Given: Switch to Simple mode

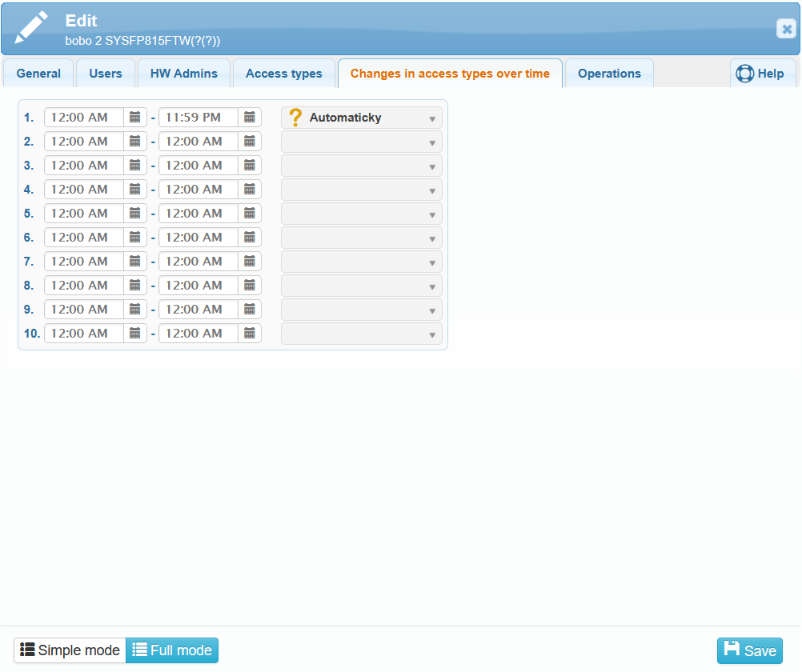Looking at the screenshot, I should pos(70,650).
